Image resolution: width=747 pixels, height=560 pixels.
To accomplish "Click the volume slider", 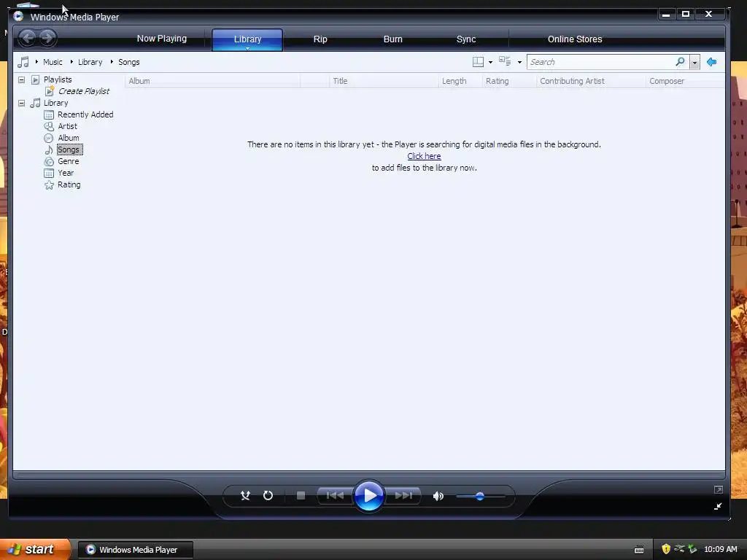I will tap(480, 496).
